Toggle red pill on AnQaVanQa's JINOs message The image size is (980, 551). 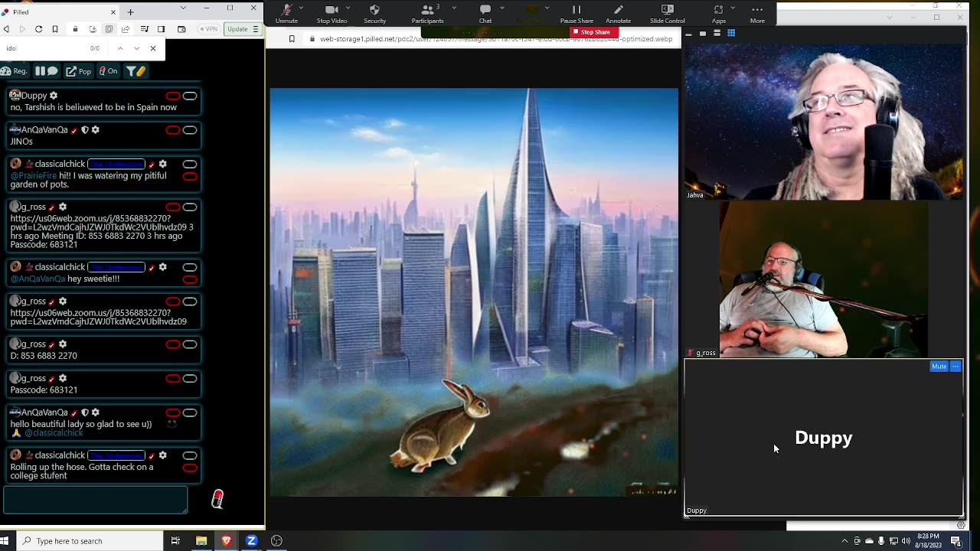[173, 130]
